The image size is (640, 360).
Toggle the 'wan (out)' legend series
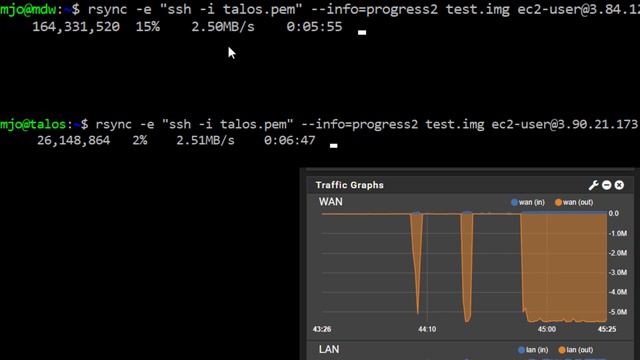pos(574,202)
